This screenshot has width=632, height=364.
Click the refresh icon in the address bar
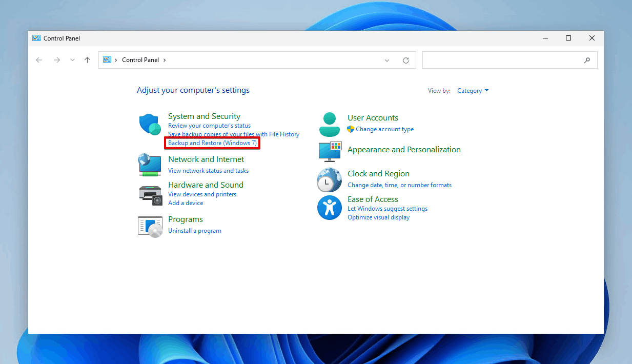pos(405,60)
